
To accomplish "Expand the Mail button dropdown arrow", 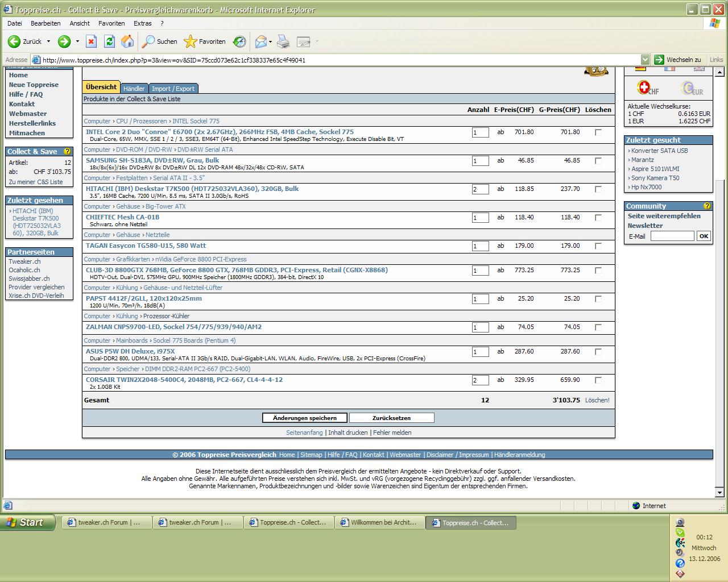I will tap(271, 41).
